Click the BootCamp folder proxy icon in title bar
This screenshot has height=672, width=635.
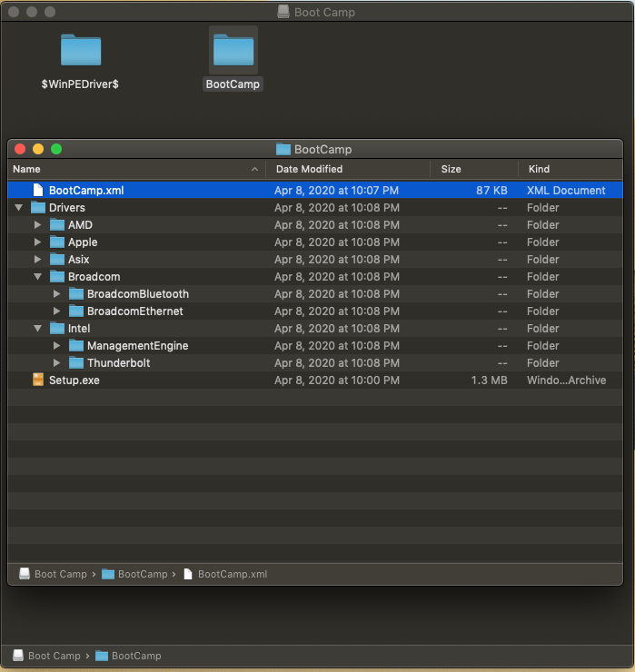click(283, 149)
